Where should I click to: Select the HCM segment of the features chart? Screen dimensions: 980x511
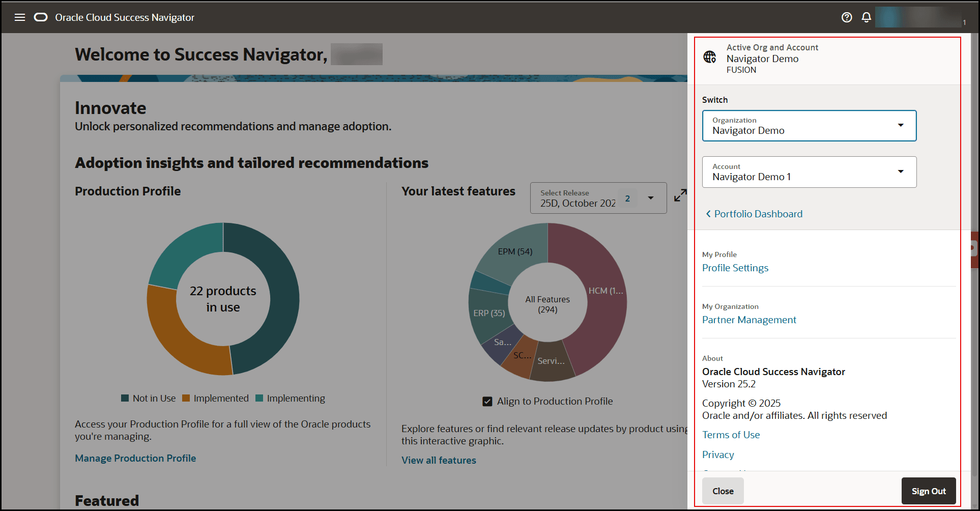tap(606, 291)
